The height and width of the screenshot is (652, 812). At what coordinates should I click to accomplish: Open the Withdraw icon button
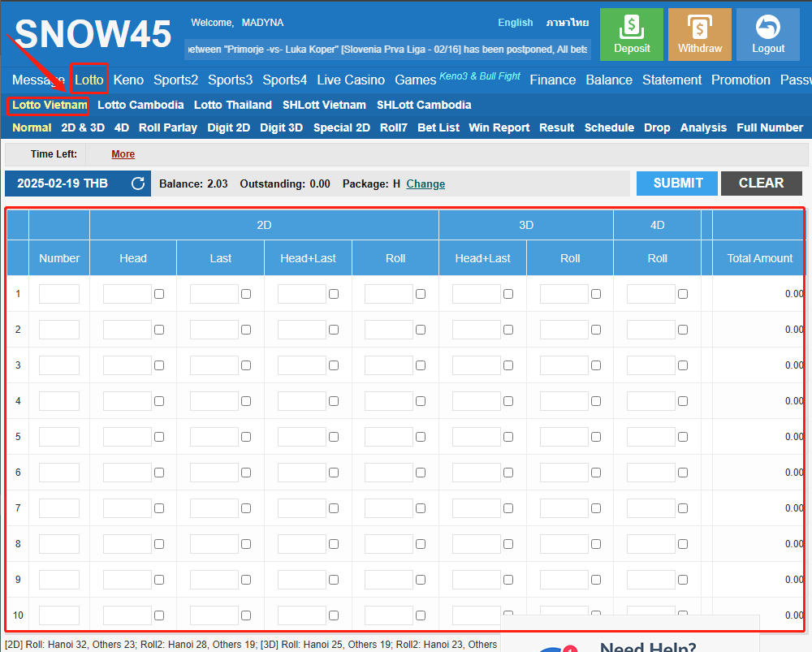pos(699,34)
